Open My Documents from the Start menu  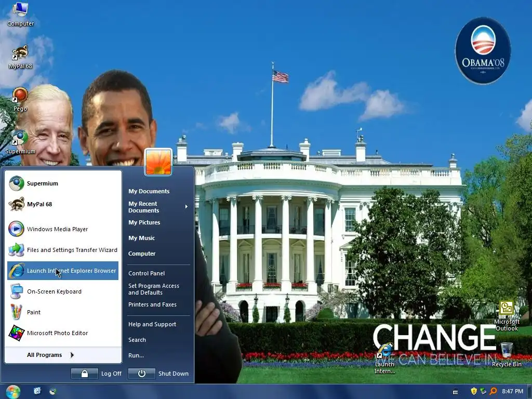tap(158, 191)
